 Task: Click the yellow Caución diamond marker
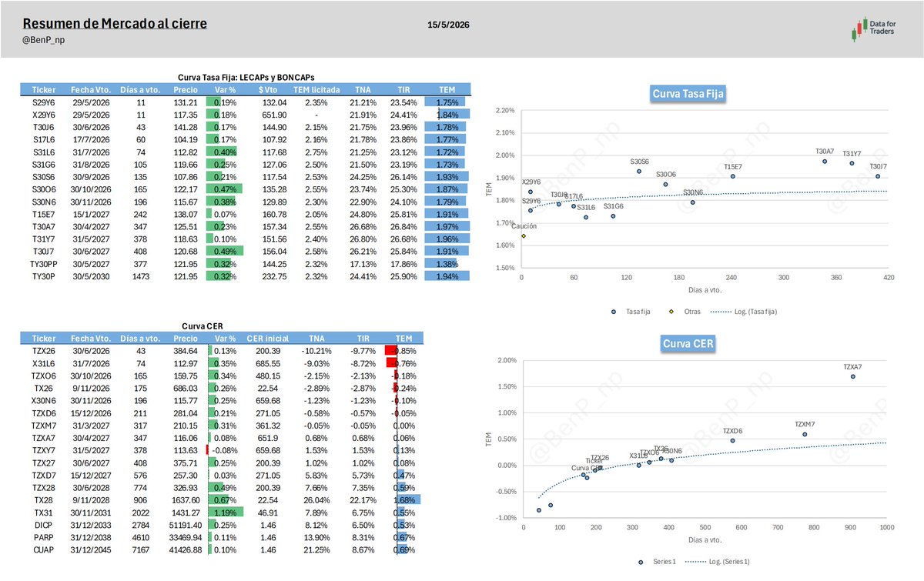524,235
